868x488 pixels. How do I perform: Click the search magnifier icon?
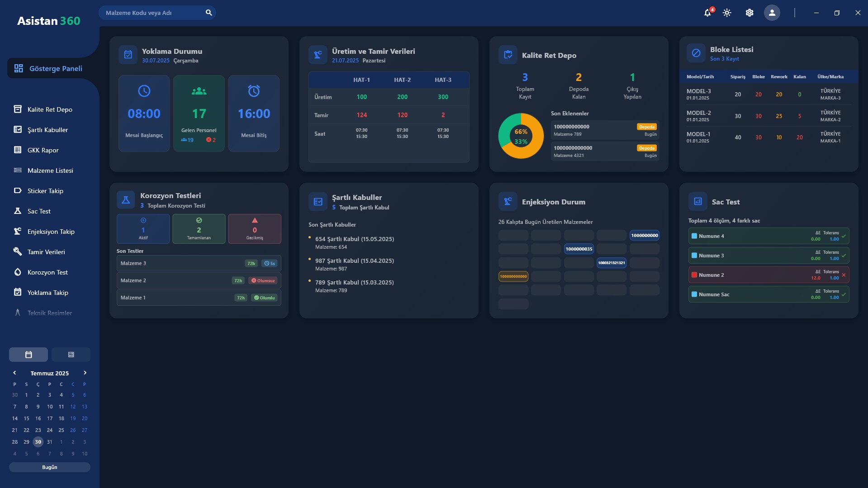(x=209, y=13)
